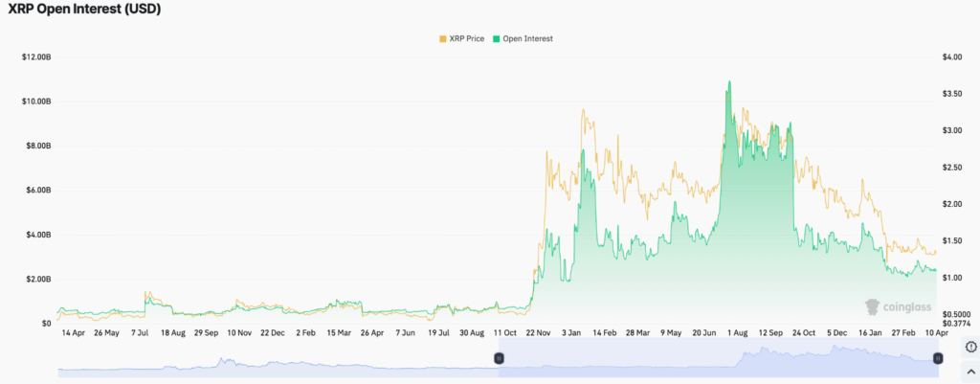Click the $1.50 right axis label

click(952, 240)
